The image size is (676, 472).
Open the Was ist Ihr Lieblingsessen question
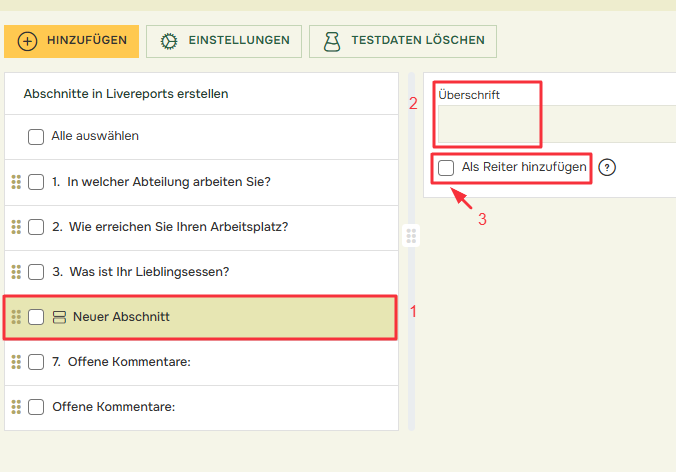[150, 272]
